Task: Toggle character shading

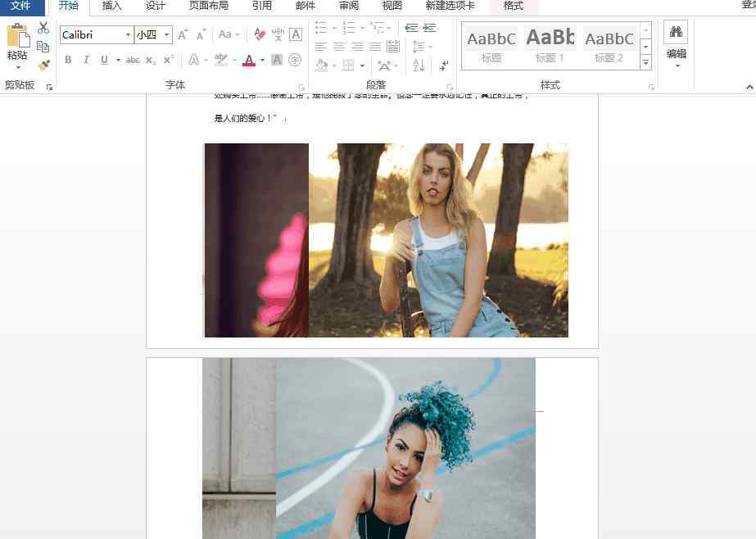Action: [277, 60]
